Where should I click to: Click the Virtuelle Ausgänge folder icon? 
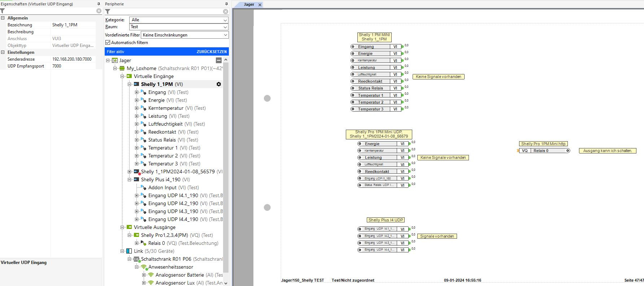coord(129,227)
